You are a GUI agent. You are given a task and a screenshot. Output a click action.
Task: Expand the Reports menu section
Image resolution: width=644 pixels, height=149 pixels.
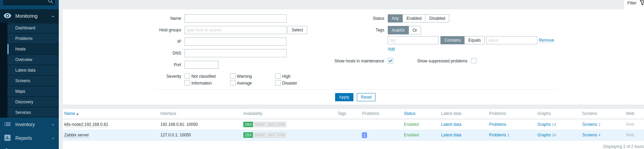click(53, 138)
